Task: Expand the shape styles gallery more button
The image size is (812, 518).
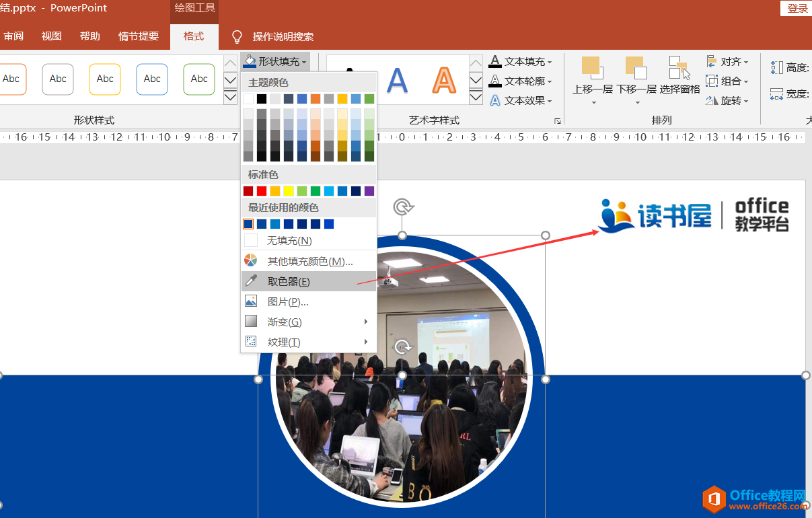Action: tap(230, 98)
